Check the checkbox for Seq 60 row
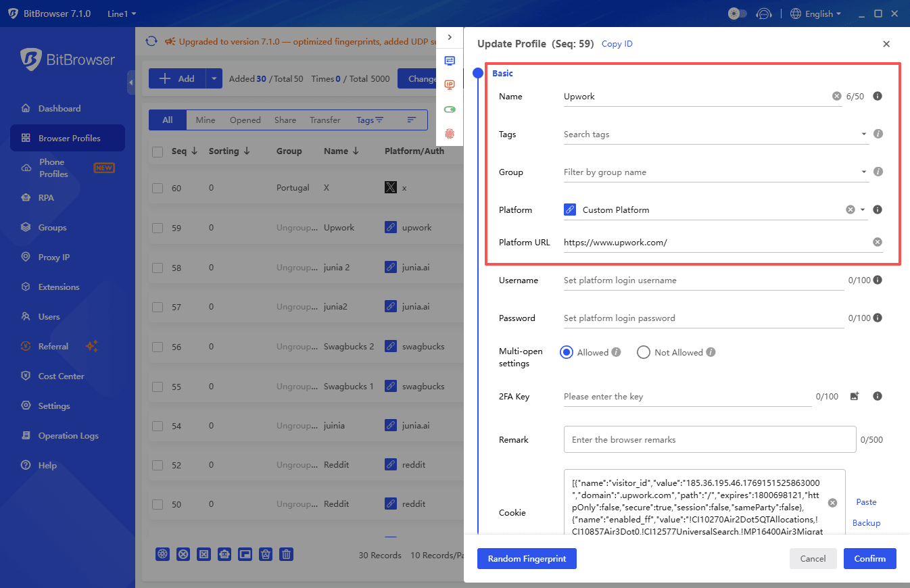 [158, 189]
